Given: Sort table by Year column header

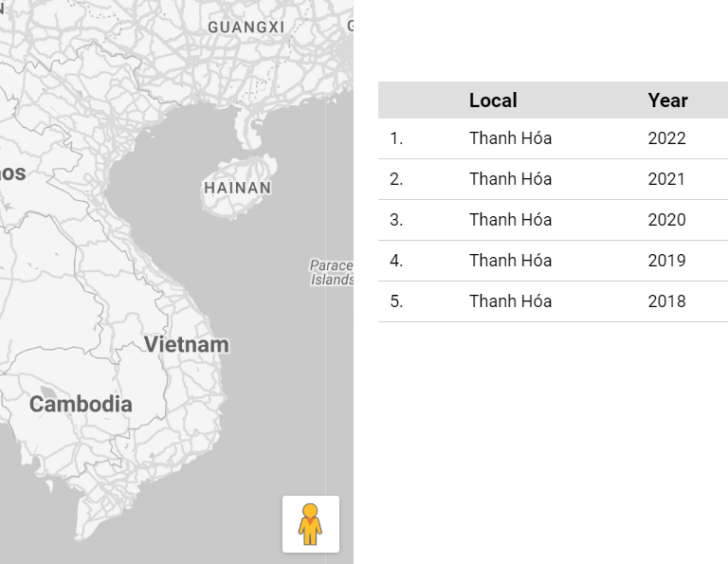Looking at the screenshot, I should click(667, 100).
